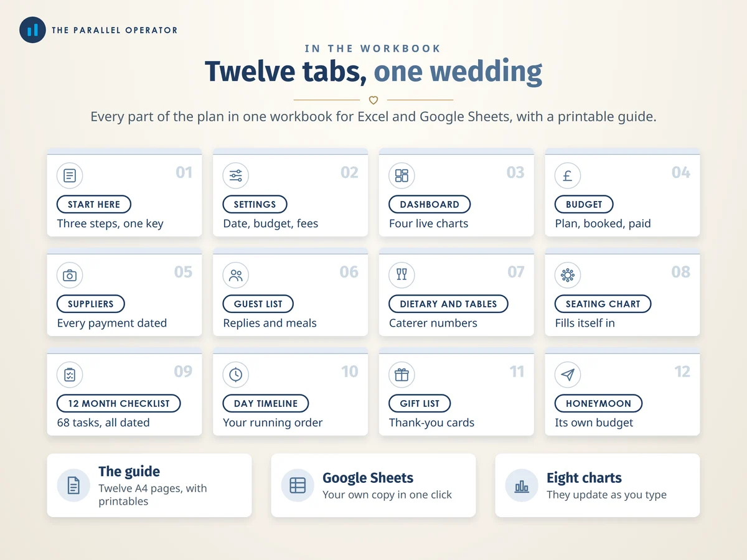Viewport: 747px width, 560px height.
Task: Click the pound sign icon on the Budget card
Action: coord(567,175)
